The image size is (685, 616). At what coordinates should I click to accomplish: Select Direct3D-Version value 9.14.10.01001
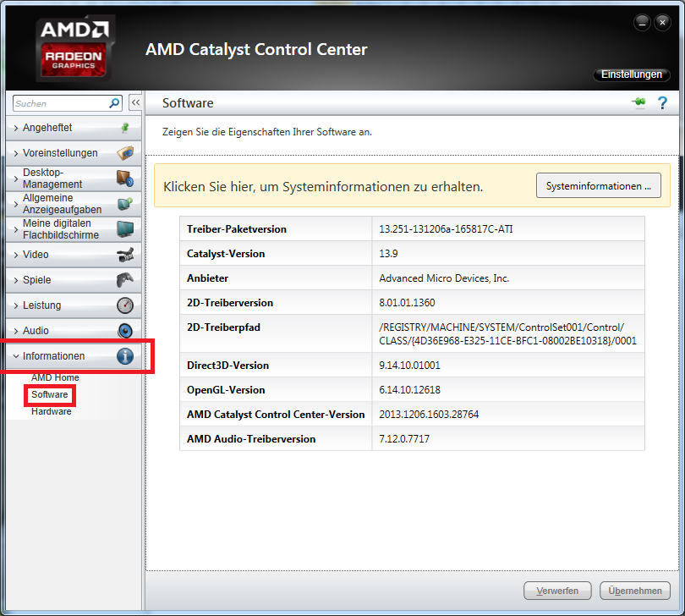(409, 366)
